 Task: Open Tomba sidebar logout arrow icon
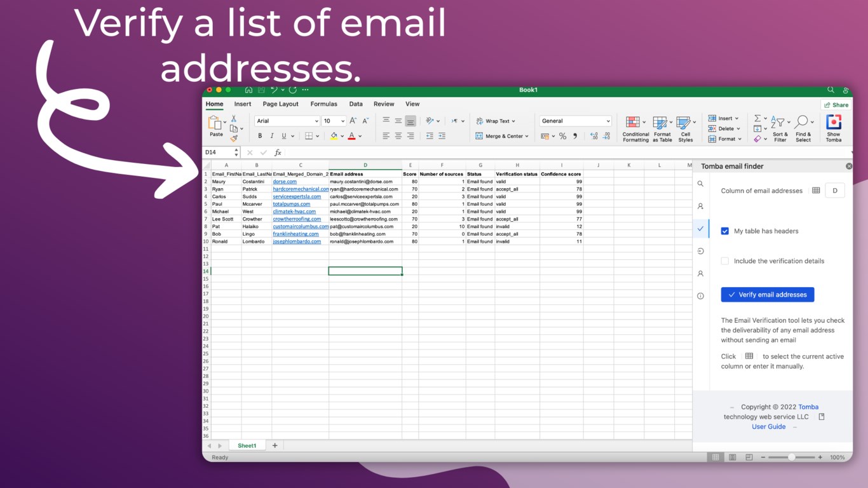point(700,251)
